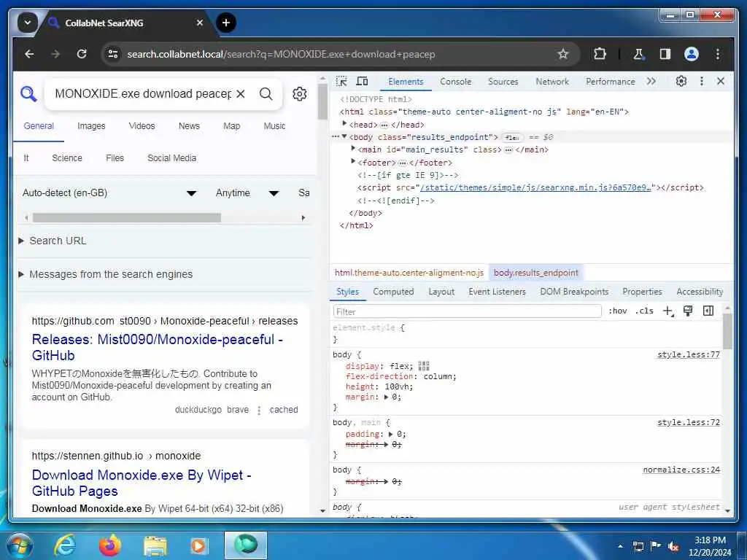
Task: Open SearXNG preferences gear icon
Action: (300, 94)
